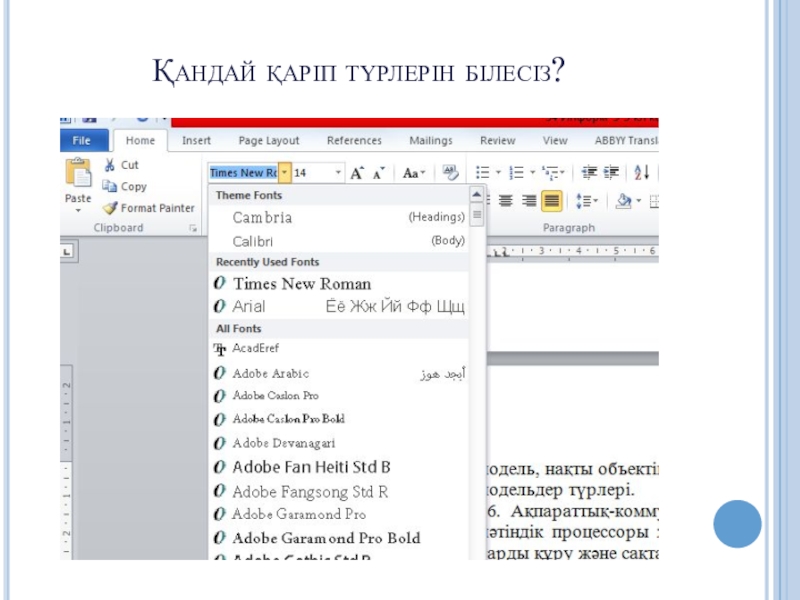The width and height of the screenshot is (800, 600).
Task: Select Cambria headings font
Action: click(x=339, y=217)
